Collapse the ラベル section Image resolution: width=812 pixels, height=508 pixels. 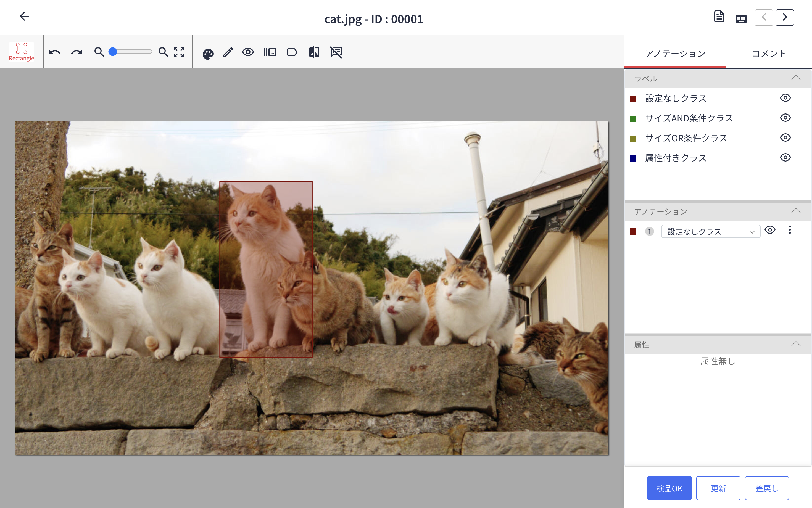pos(795,78)
